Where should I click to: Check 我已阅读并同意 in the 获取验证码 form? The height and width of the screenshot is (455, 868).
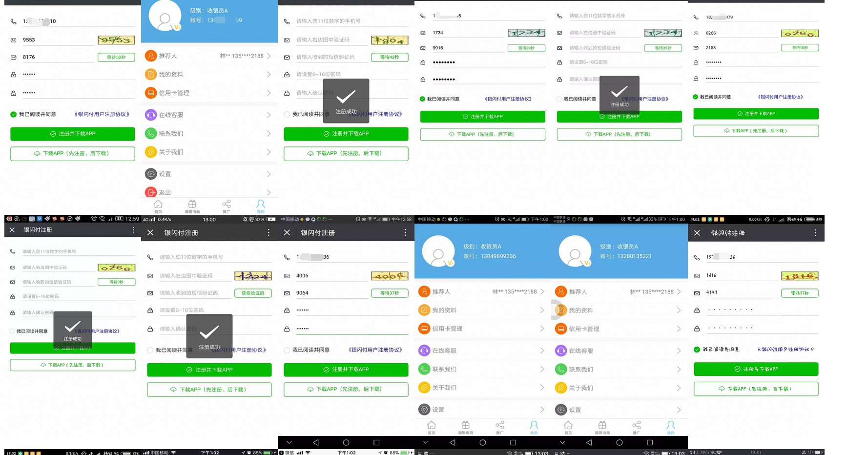point(150,350)
